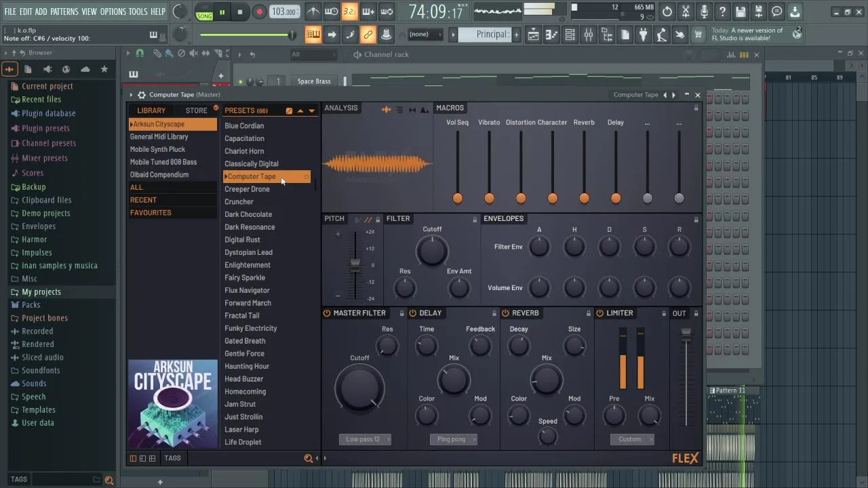This screenshot has height=488, width=868.
Task: Toggle the Master Filter power button
Action: click(327, 313)
